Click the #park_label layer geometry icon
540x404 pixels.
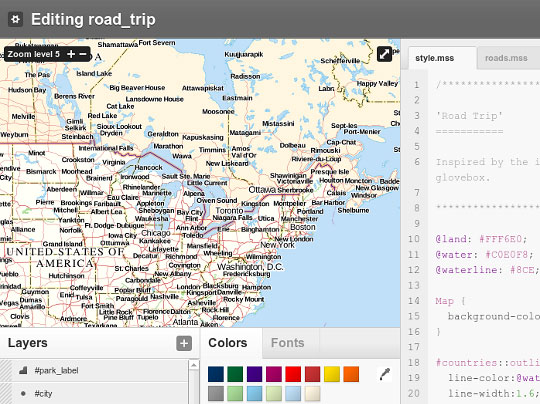coord(23,371)
